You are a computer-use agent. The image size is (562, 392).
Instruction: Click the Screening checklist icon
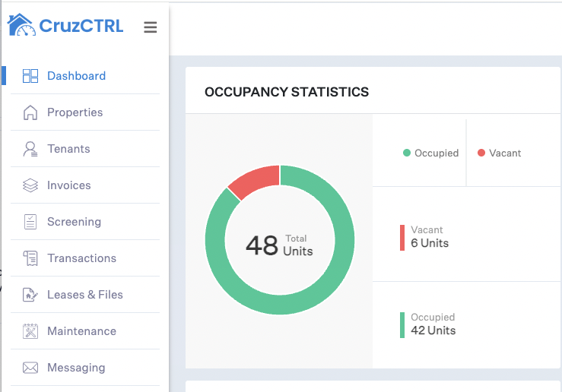[x=30, y=222]
